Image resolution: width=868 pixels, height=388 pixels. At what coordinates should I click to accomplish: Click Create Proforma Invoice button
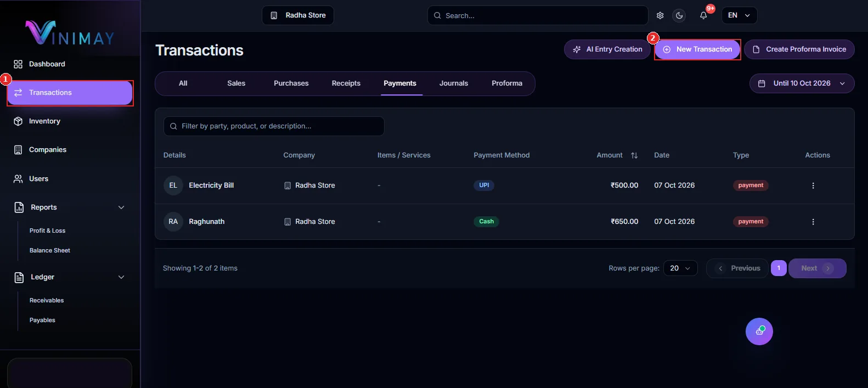[x=799, y=49]
